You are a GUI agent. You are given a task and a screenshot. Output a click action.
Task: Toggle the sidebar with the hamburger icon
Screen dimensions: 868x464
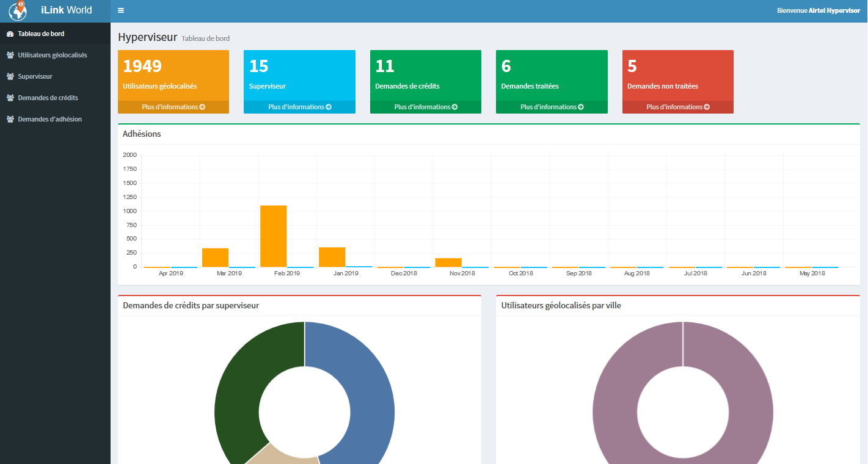pyautogui.click(x=121, y=10)
